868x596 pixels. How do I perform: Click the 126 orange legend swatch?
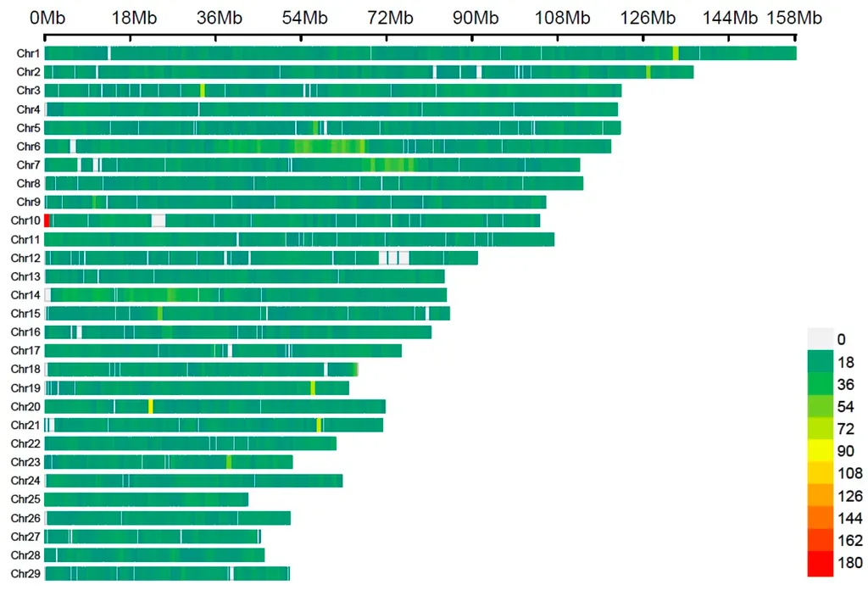coord(820,495)
